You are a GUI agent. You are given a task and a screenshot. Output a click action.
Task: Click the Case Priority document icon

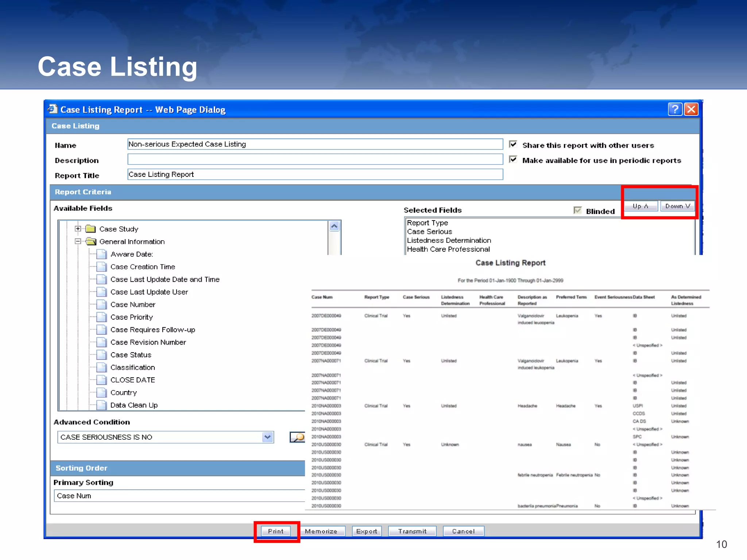click(102, 317)
